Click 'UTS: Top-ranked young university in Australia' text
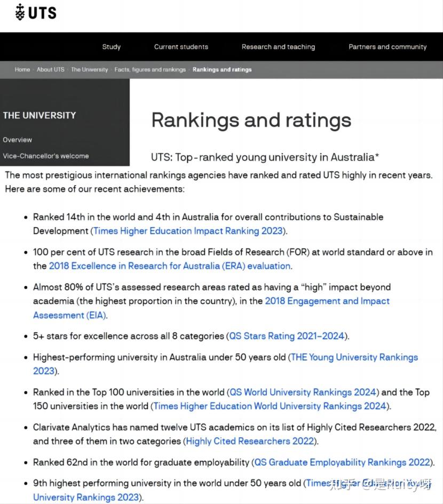 click(x=265, y=157)
